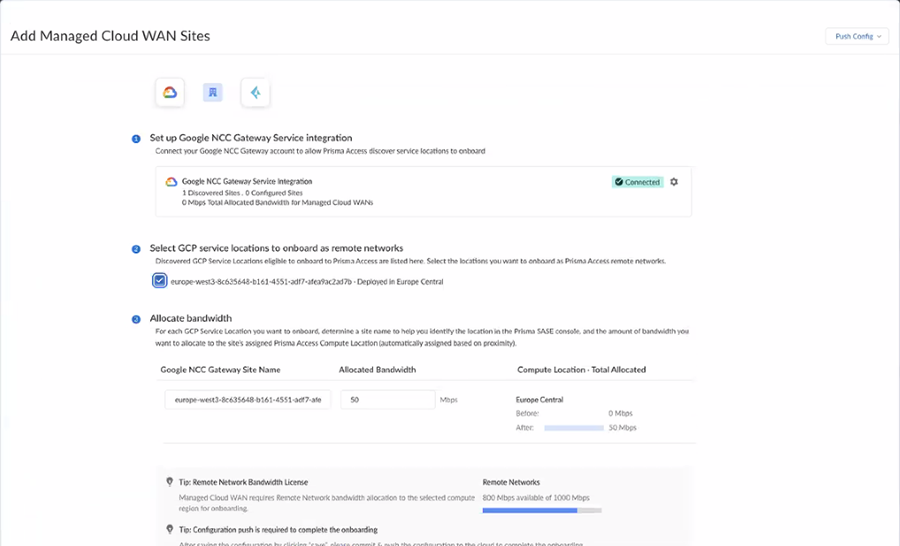
Task: Uncheck the europe-west3 service location checkbox
Action: pos(160,281)
